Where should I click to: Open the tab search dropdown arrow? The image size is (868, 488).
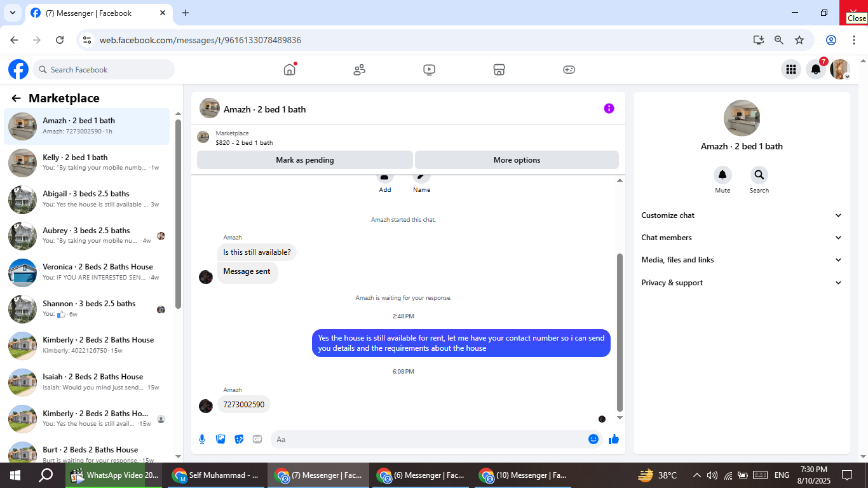[x=12, y=13]
